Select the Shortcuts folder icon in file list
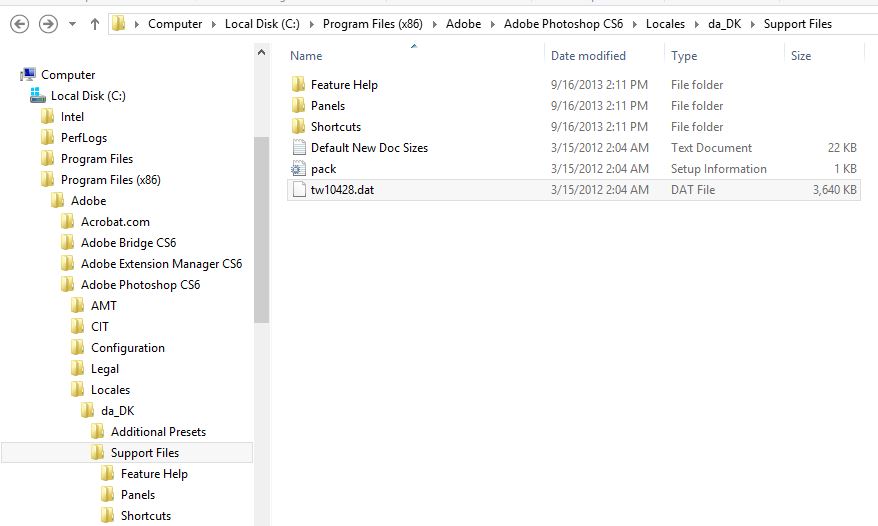 [298, 127]
